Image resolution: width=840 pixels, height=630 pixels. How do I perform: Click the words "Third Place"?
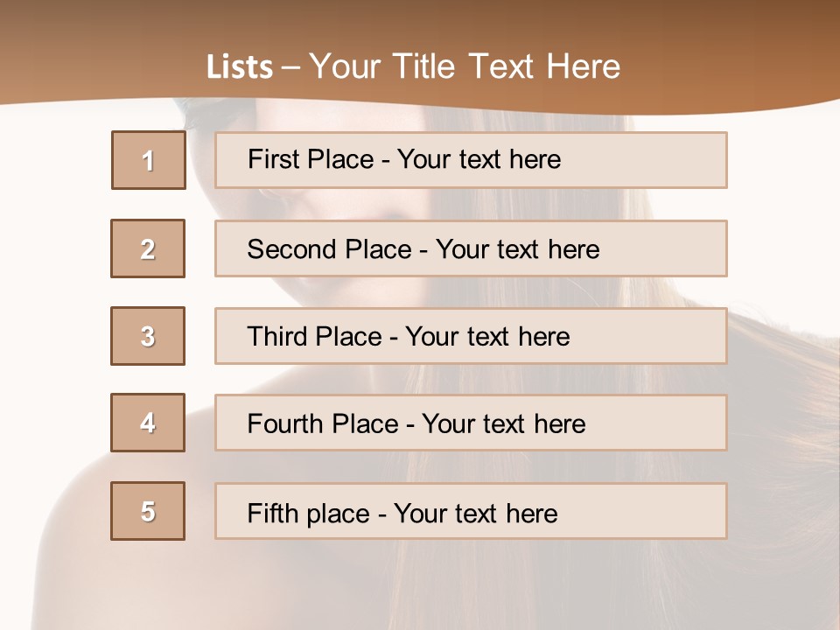click(x=315, y=337)
